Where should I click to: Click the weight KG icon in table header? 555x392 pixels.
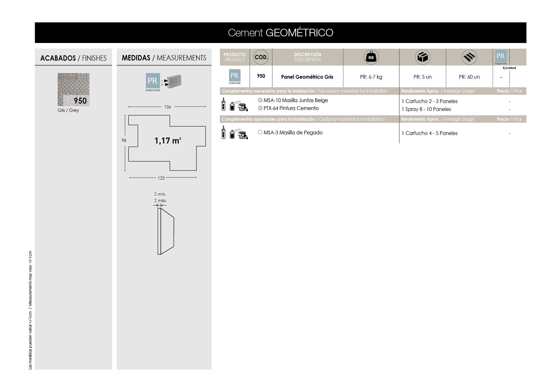point(371,57)
